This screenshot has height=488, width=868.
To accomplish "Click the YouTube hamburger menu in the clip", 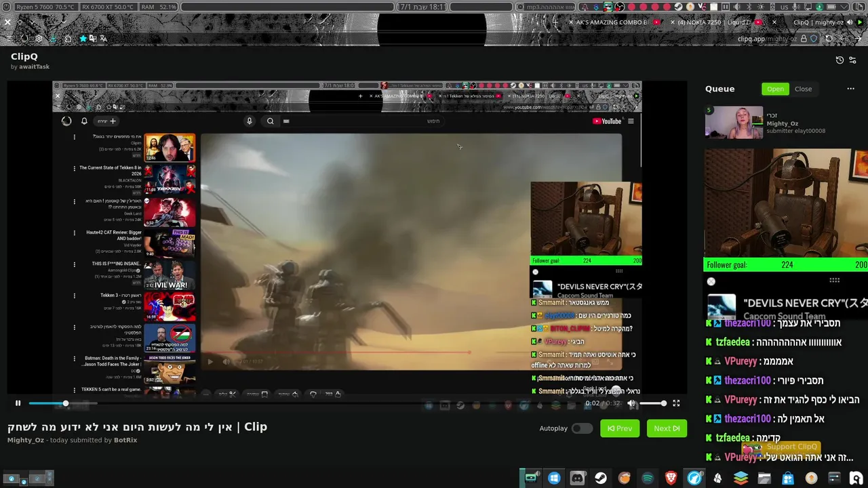I will 631,121.
